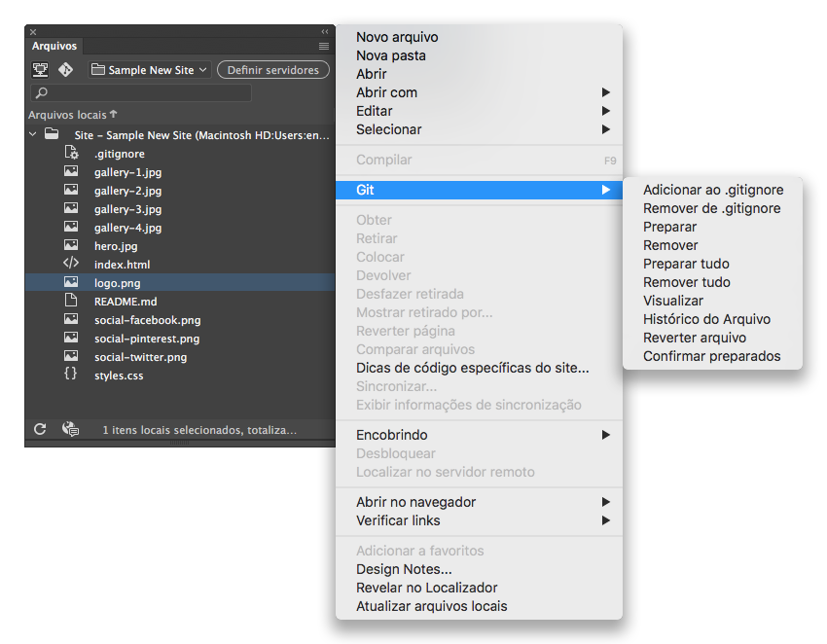Select Confirmar preparados in the Git submenu
The height and width of the screenshot is (644, 827).
712,356
